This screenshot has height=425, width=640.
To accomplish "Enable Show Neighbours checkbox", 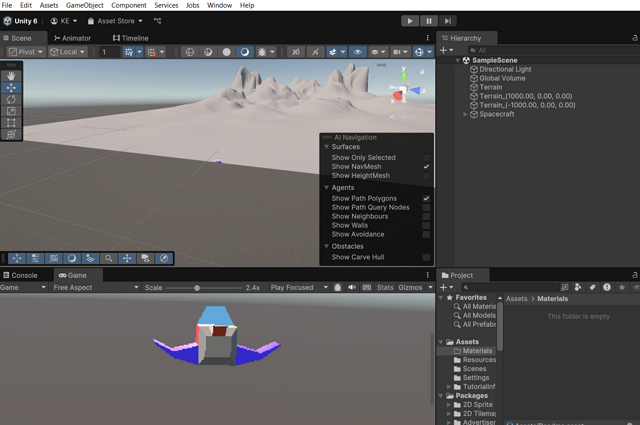I will (426, 216).
